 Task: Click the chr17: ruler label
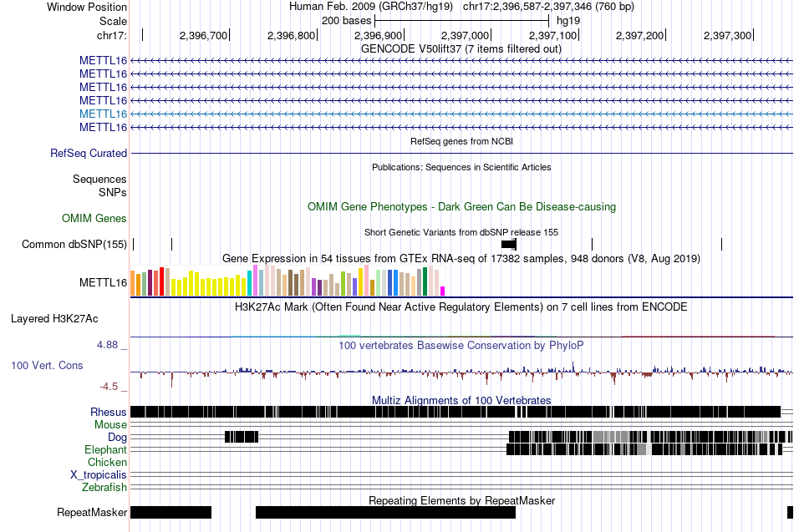[112, 35]
